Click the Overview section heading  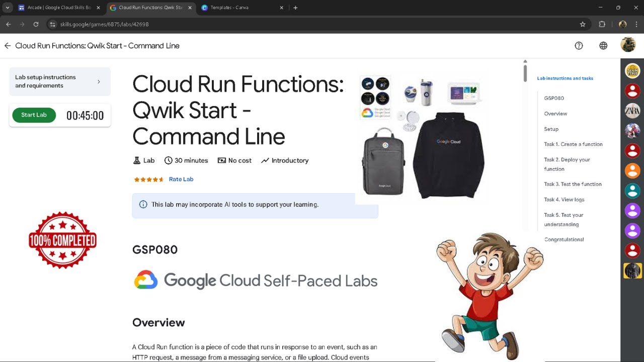[158, 322]
